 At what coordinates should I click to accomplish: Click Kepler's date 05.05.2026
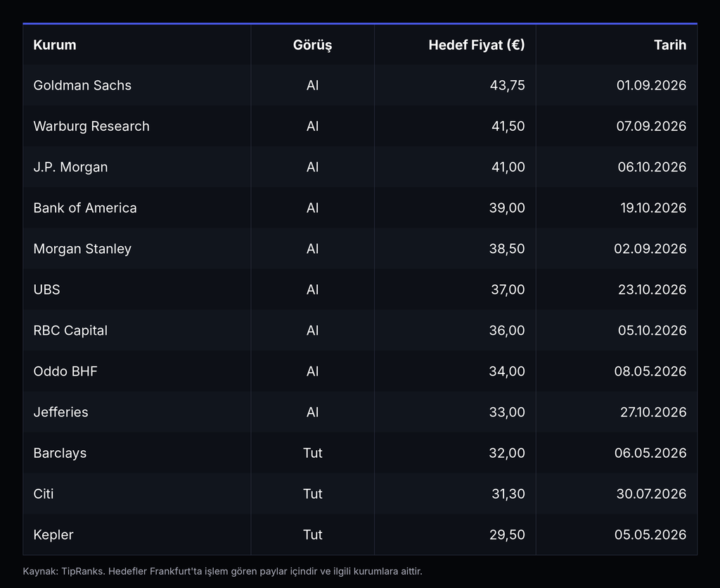(x=650, y=535)
